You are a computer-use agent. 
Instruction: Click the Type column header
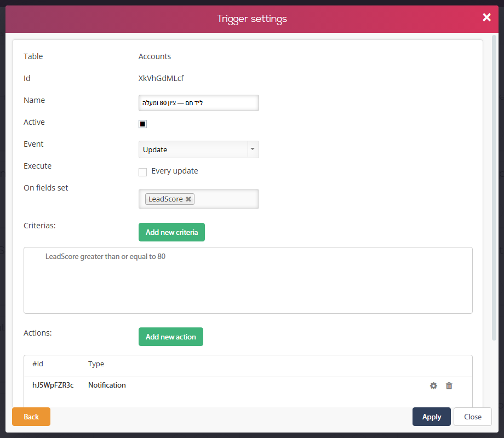tap(96, 364)
